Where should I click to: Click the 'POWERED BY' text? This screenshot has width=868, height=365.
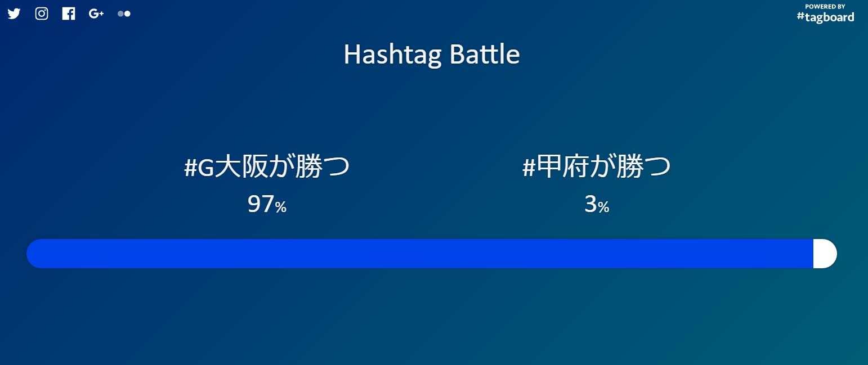[825, 6]
